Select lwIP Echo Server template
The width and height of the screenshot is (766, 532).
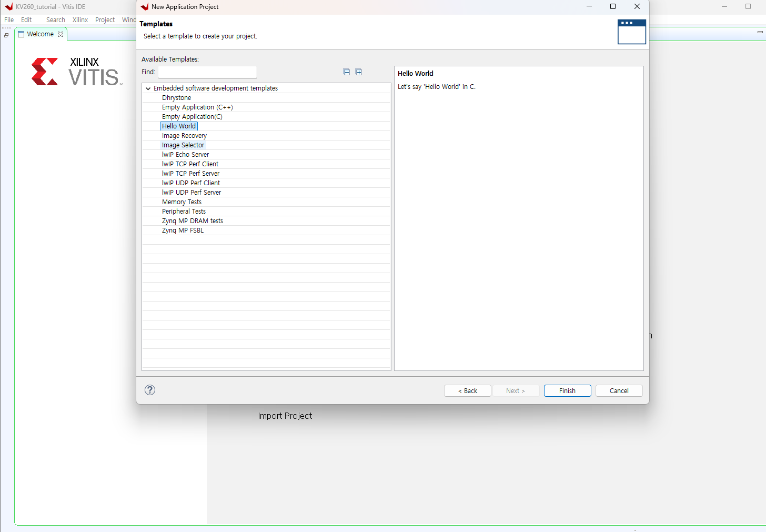pyautogui.click(x=185, y=155)
